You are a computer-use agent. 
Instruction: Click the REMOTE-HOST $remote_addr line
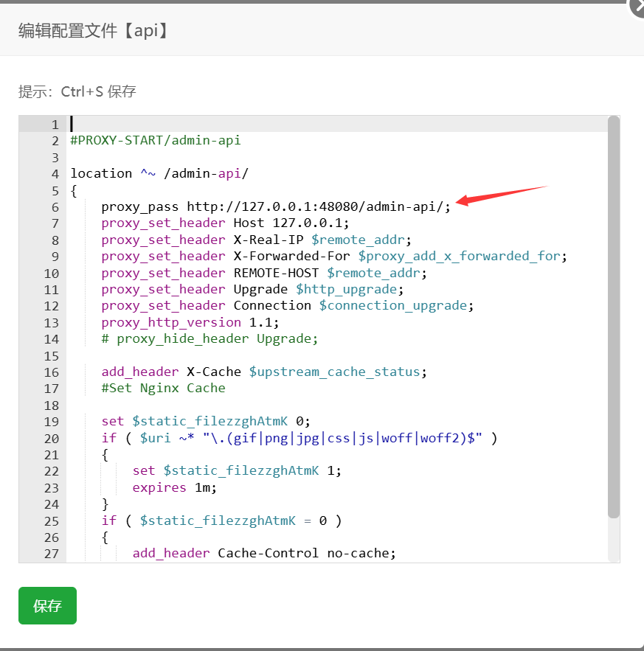pos(264,274)
